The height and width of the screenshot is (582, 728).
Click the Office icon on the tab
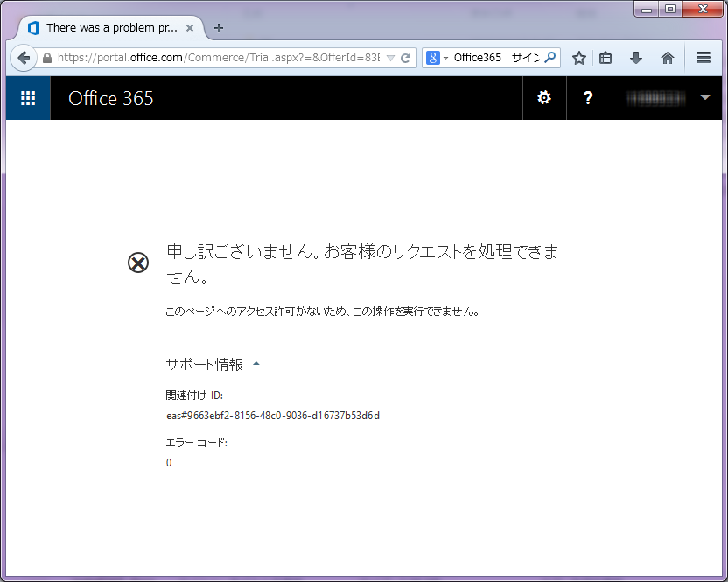click(33, 28)
